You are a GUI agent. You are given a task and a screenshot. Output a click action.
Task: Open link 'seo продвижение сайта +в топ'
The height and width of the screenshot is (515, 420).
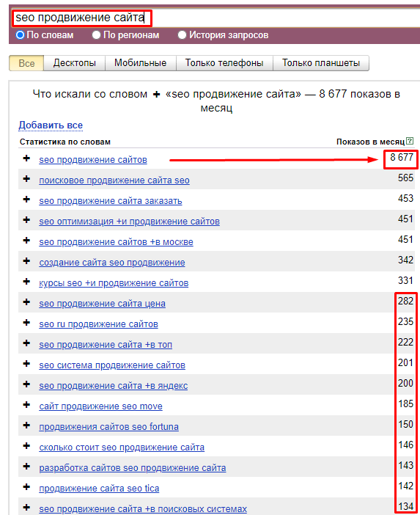coord(106,345)
